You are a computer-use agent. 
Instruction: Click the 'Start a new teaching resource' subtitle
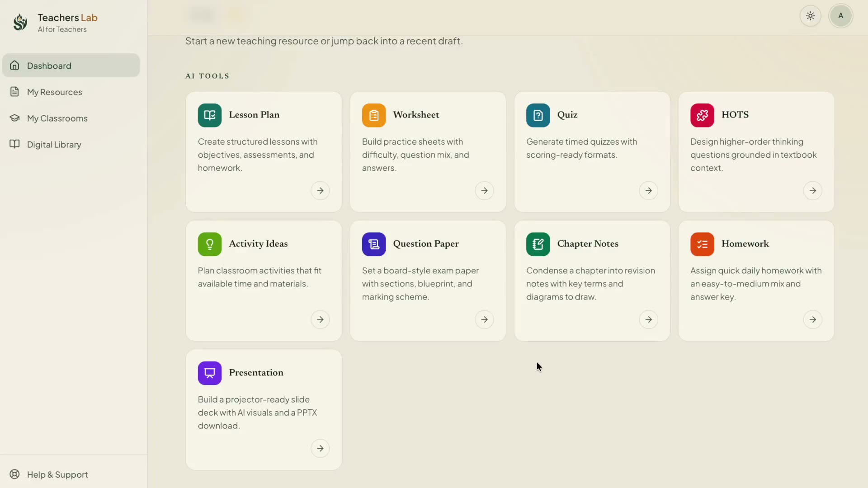pyautogui.click(x=324, y=41)
